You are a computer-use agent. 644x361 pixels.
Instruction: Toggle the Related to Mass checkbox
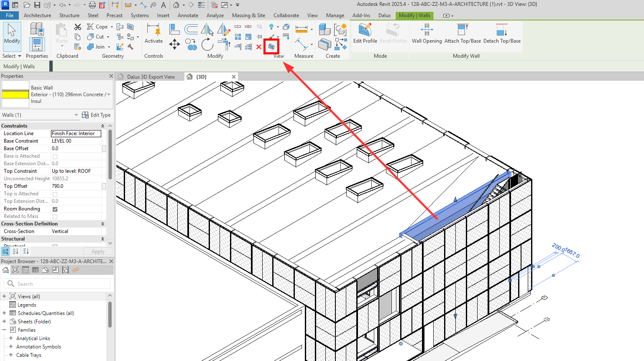(x=55, y=217)
